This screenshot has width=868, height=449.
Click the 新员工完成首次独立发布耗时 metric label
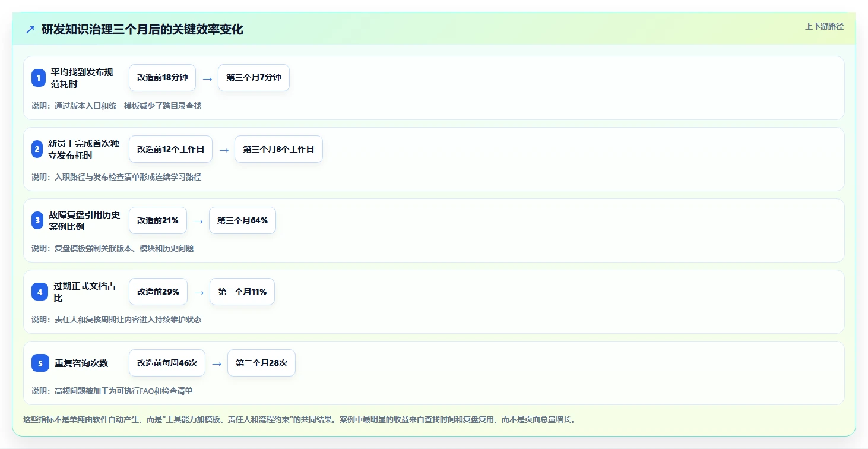click(84, 149)
